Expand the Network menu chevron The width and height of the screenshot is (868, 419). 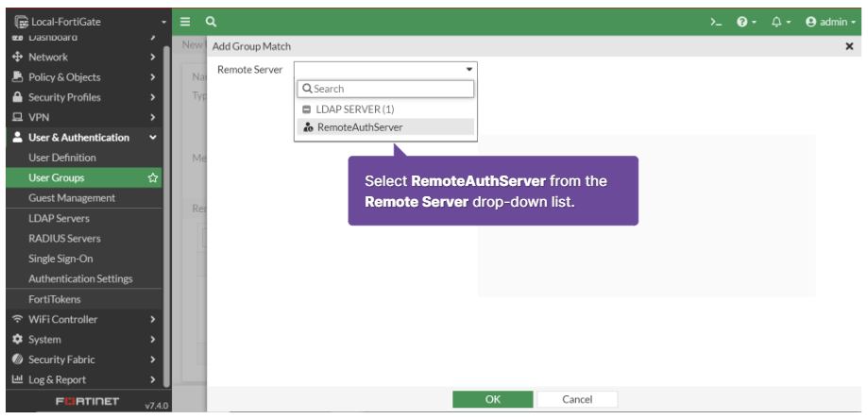pyautogui.click(x=153, y=57)
